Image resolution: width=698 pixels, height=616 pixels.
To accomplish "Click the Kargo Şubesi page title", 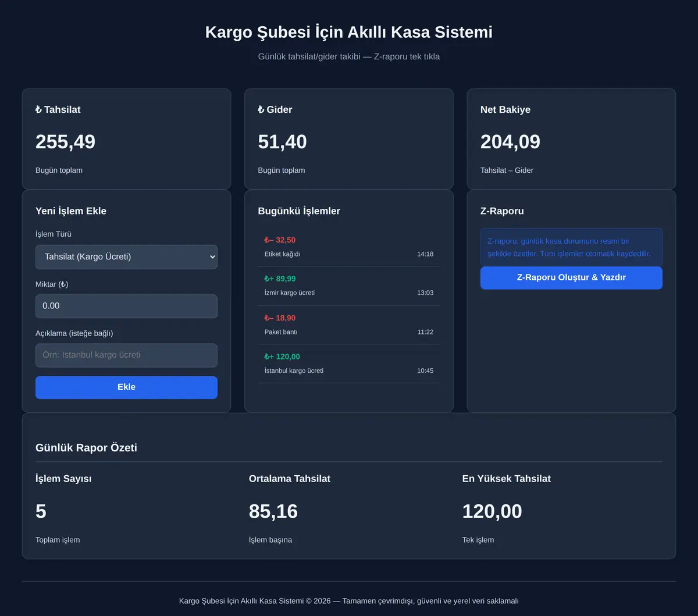I will click(x=349, y=32).
